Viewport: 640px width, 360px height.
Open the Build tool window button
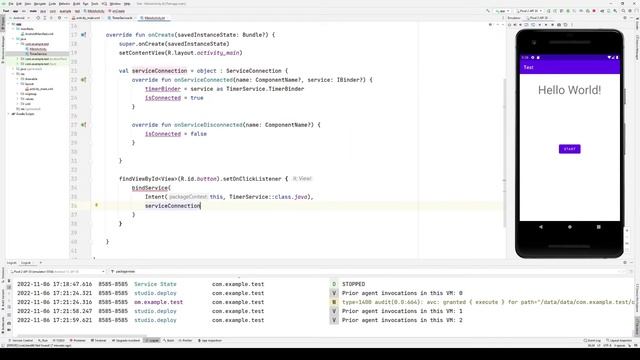point(169,340)
